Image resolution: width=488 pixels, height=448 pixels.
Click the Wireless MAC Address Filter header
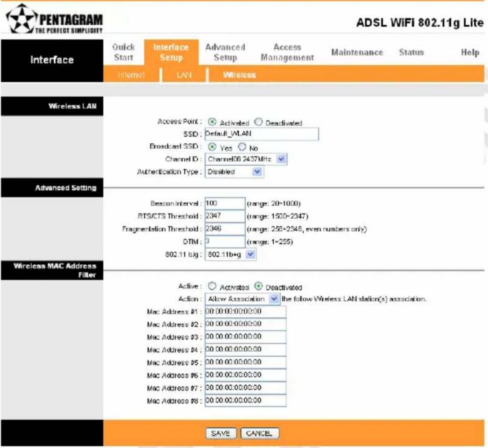click(x=52, y=270)
